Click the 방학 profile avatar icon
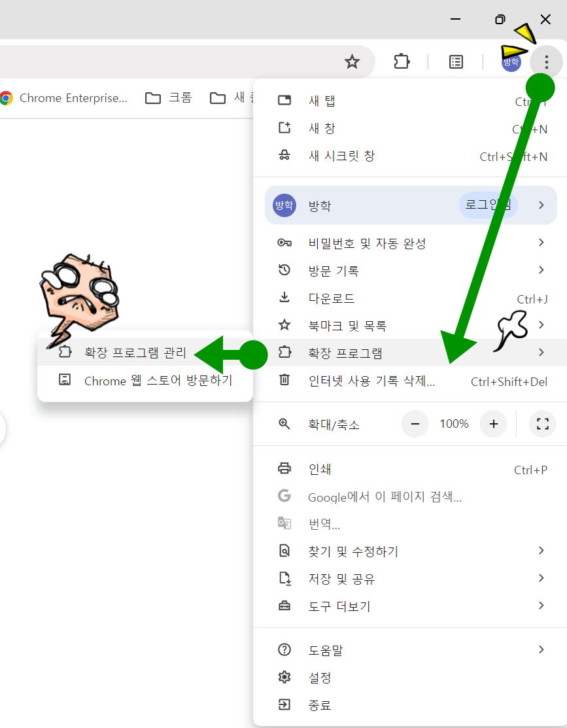Image resolution: width=567 pixels, height=728 pixels. [511, 61]
